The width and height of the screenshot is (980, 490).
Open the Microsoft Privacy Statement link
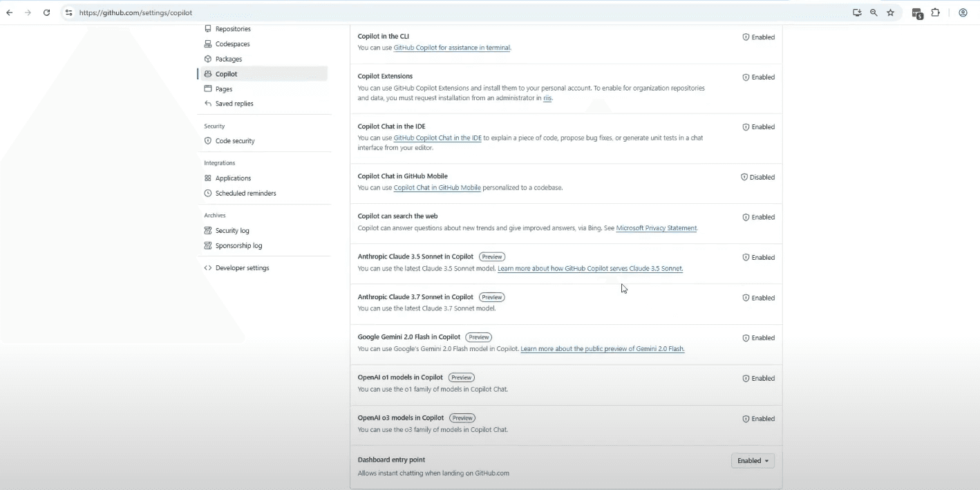pos(656,228)
